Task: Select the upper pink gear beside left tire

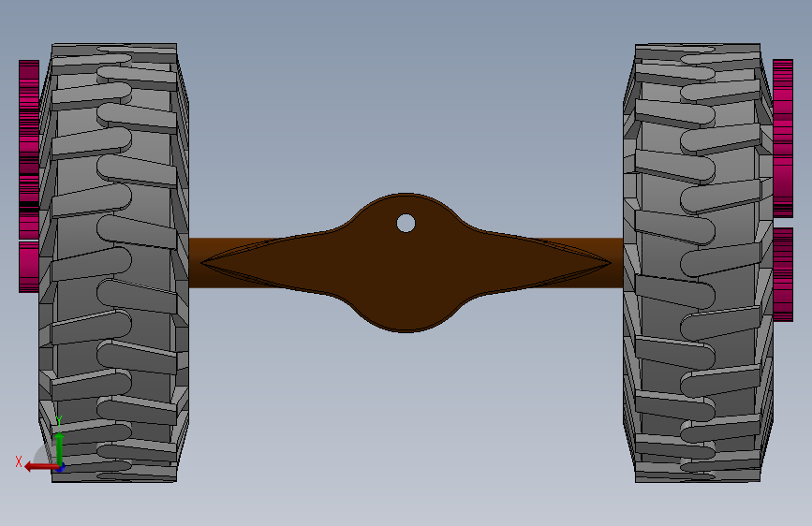Action: tap(29, 150)
